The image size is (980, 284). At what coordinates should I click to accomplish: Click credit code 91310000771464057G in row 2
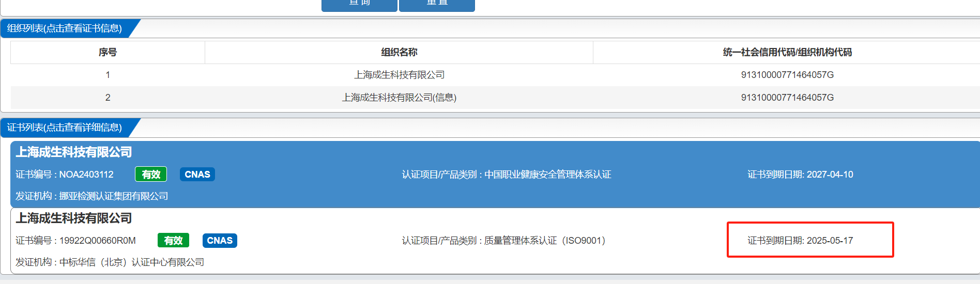tap(787, 98)
